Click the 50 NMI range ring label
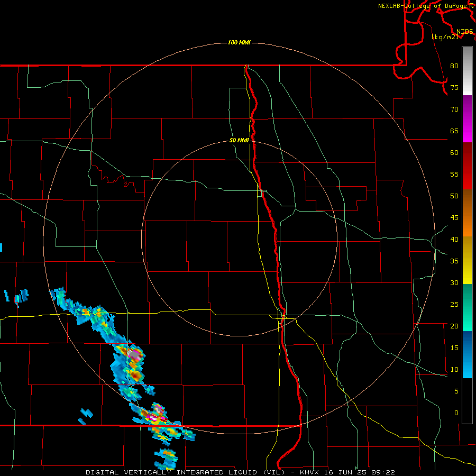 [239, 140]
